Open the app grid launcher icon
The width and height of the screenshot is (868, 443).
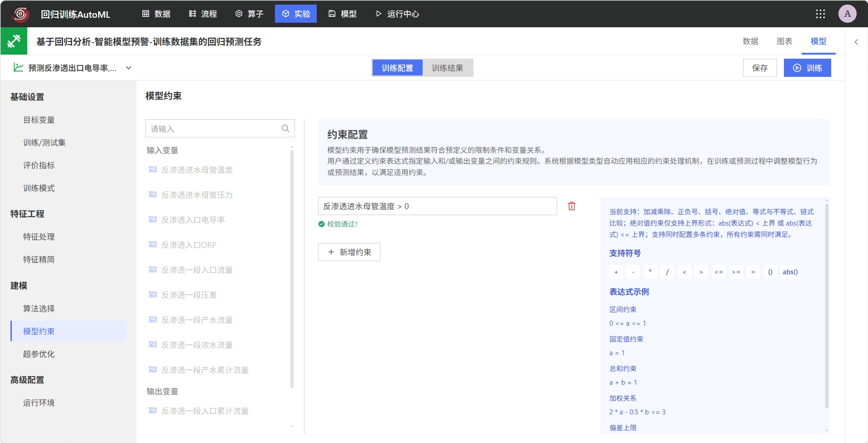pos(820,14)
